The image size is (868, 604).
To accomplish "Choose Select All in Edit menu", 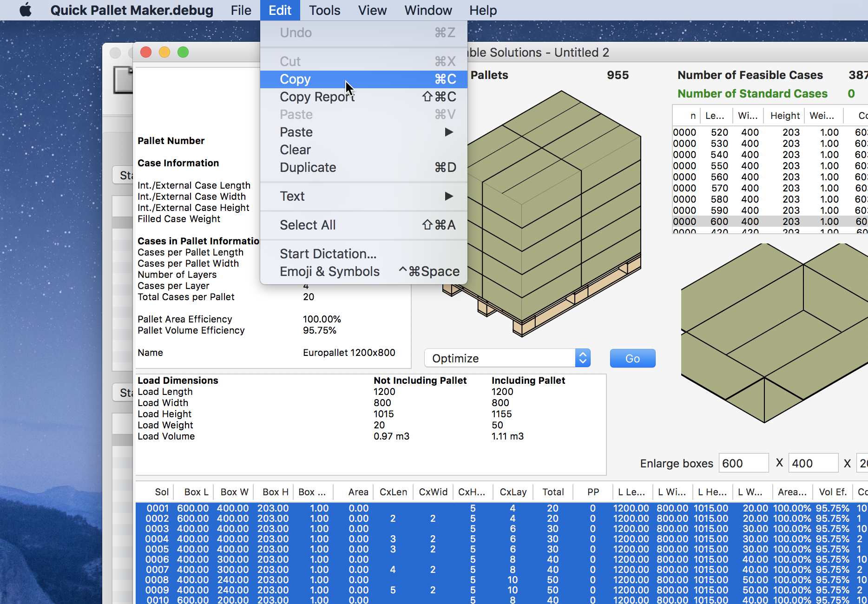I will [x=363, y=225].
